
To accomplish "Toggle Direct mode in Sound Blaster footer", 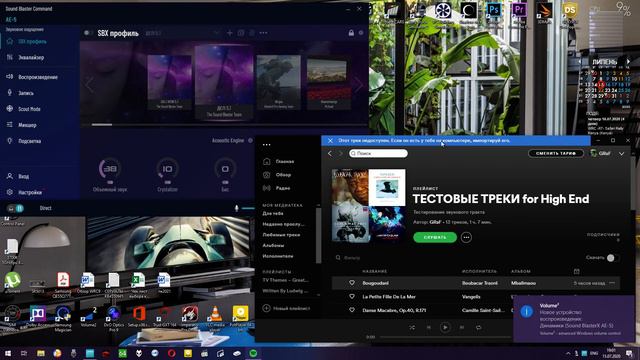I will pyautogui.click(x=45, y=208).
